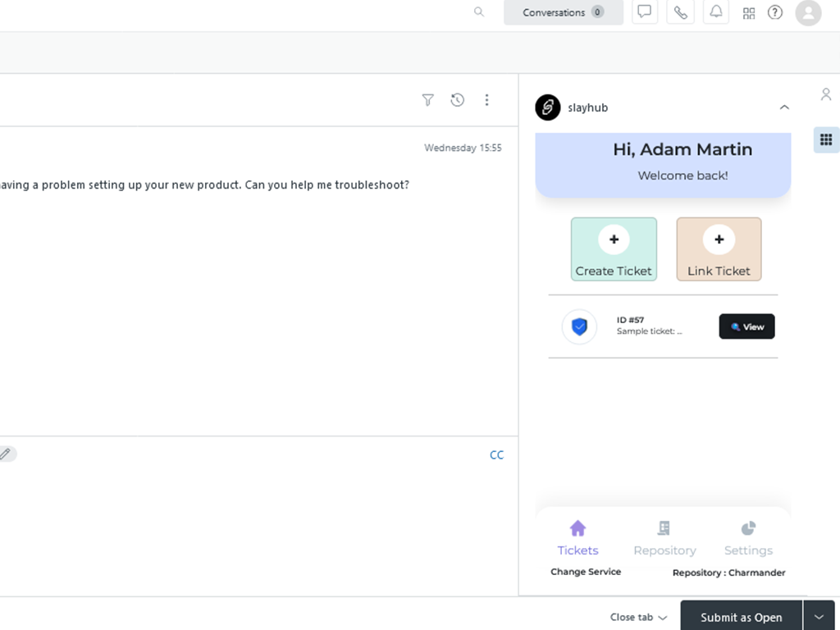
Task: Open the ticket options kebab menu
Action: (x=486, y=100)
